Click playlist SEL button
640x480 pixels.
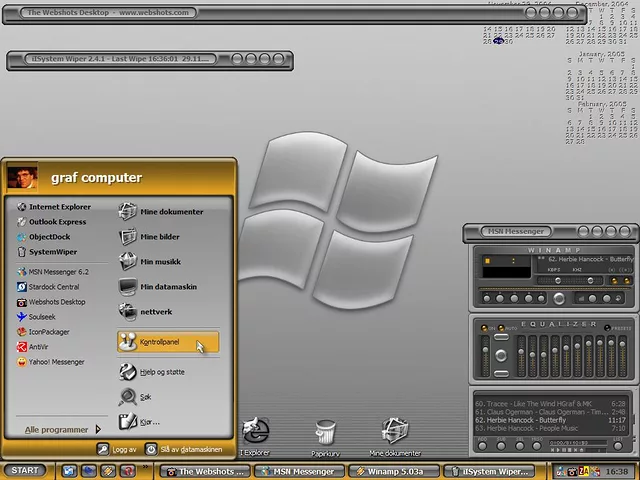click(x=520, y=446)
